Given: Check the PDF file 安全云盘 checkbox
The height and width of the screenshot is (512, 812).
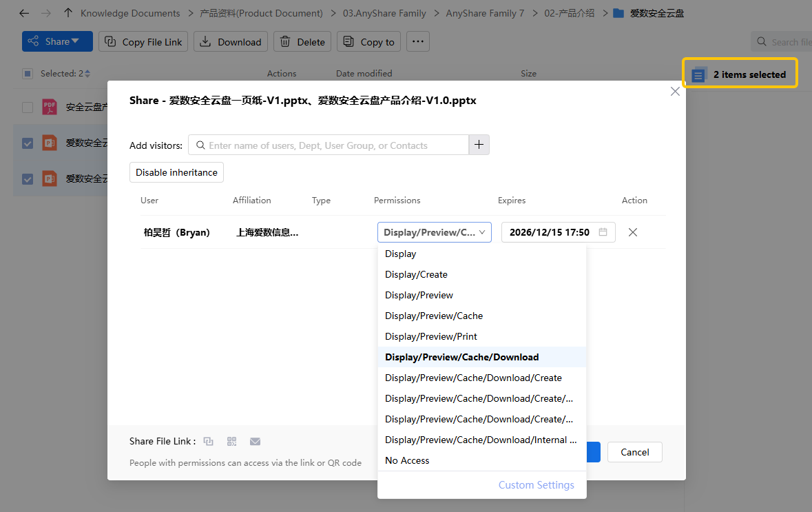Looking at the screenshot, I should click(28, 107).
